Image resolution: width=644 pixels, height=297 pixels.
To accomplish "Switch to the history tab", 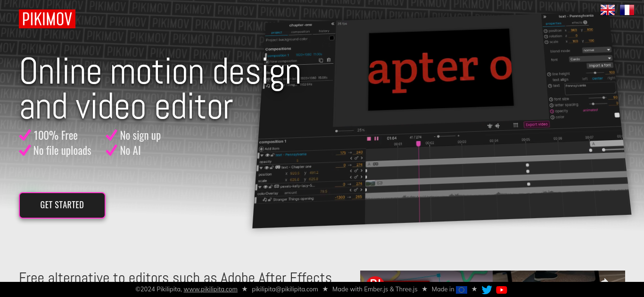I will 324,31.
